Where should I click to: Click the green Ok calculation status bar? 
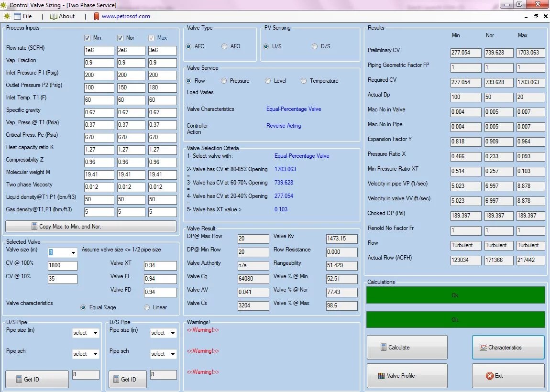455,295
